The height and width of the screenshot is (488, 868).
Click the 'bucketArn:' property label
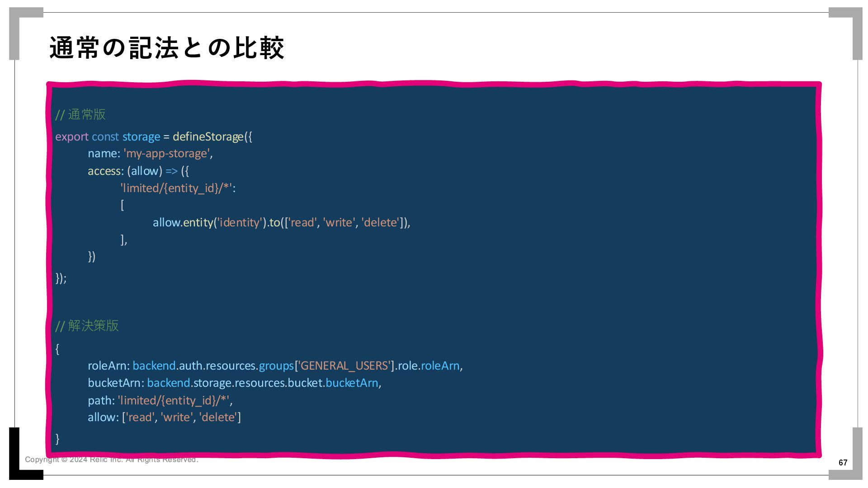coord(116,383)
